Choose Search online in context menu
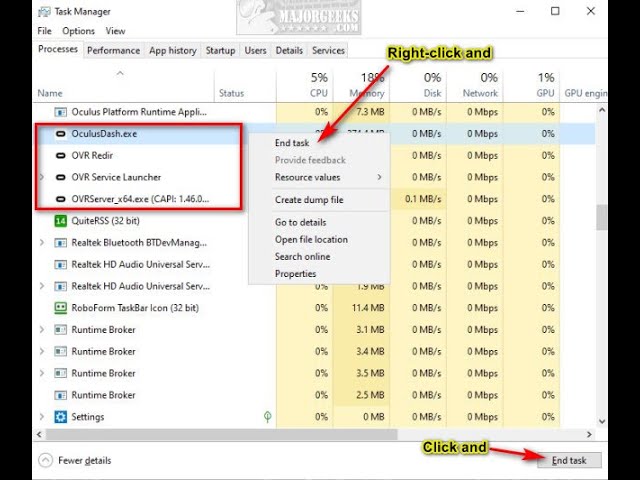The image size is (640, 480). (x=302, y=257)
